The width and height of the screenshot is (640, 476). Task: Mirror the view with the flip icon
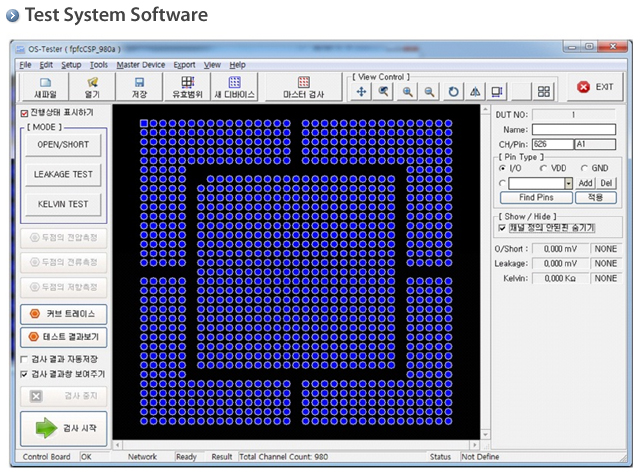click(x=475, y=91)
